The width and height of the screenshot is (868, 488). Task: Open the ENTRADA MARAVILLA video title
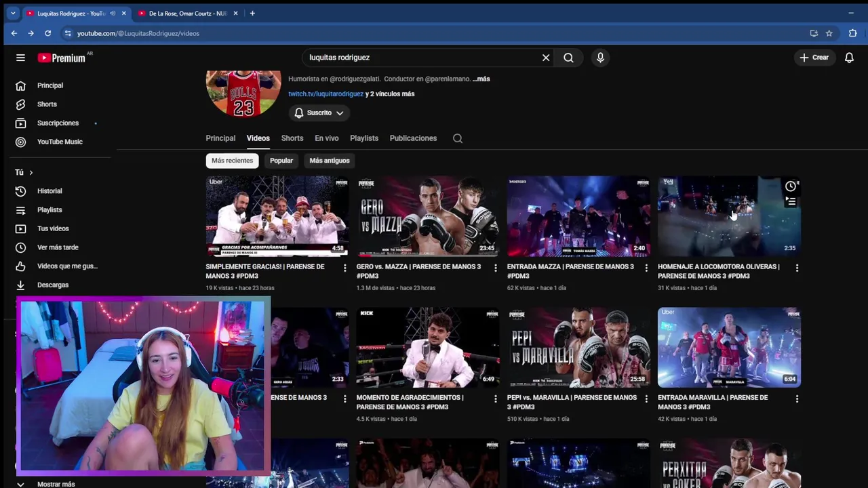[x=713, y=402]
